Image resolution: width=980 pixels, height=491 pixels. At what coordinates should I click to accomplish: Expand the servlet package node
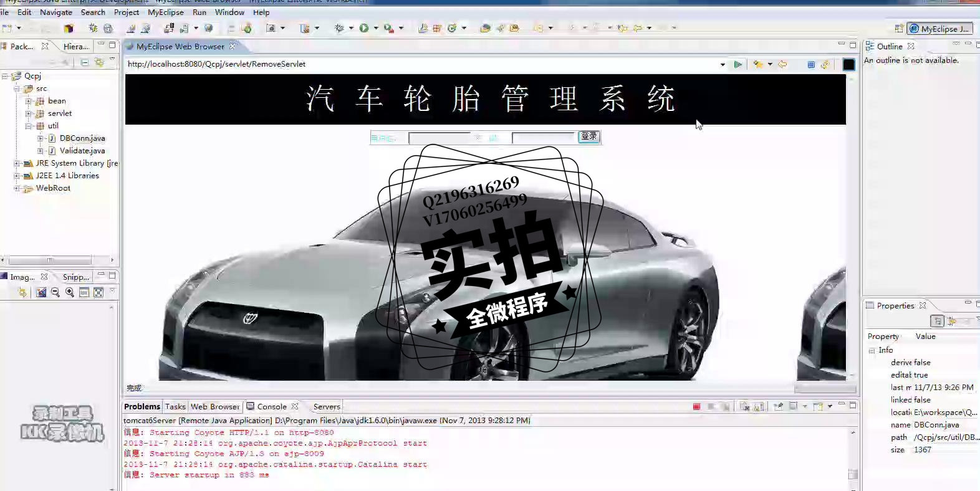28,113
